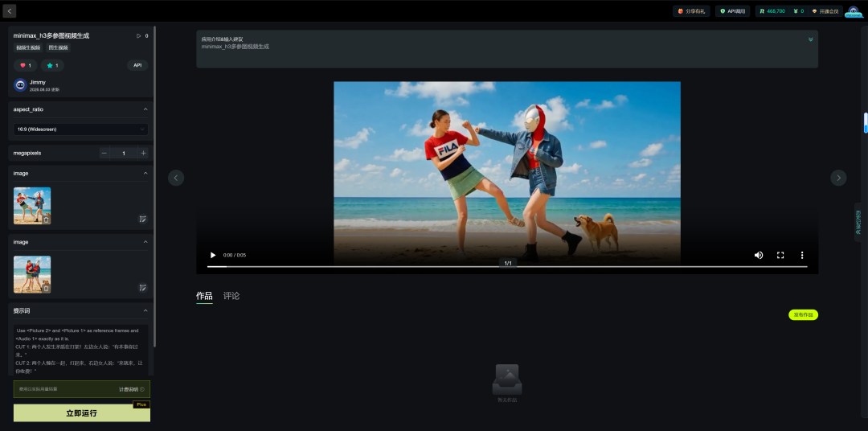
Task: Increase megapixels with plus button
Action: click(x=143, y=153)
